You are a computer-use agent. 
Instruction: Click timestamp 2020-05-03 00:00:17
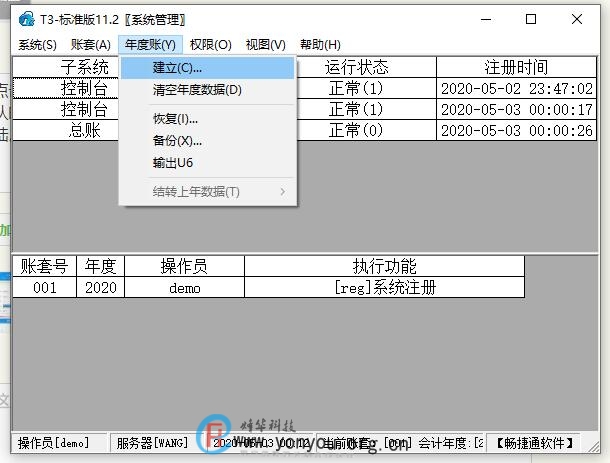coord(516,109)
